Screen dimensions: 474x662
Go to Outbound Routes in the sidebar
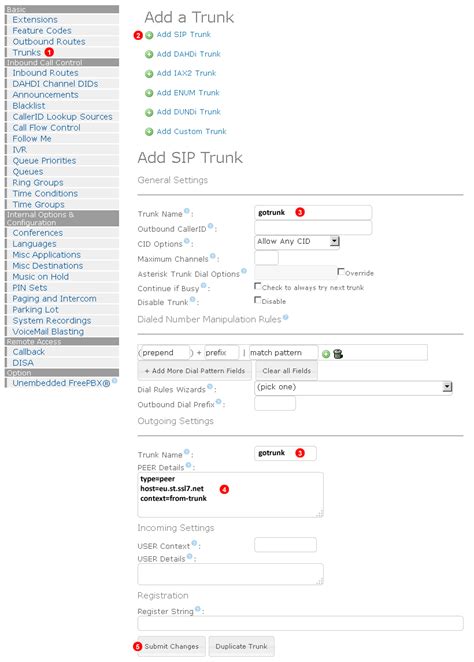click(49, 41)
